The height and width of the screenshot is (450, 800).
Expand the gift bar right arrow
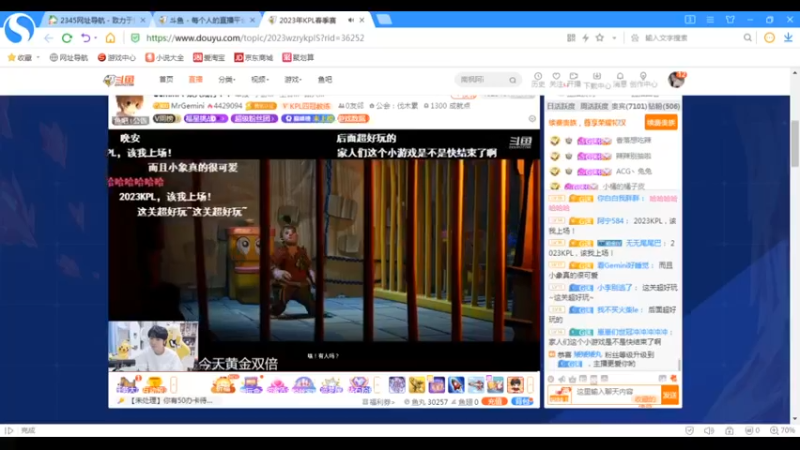[531, 384]
